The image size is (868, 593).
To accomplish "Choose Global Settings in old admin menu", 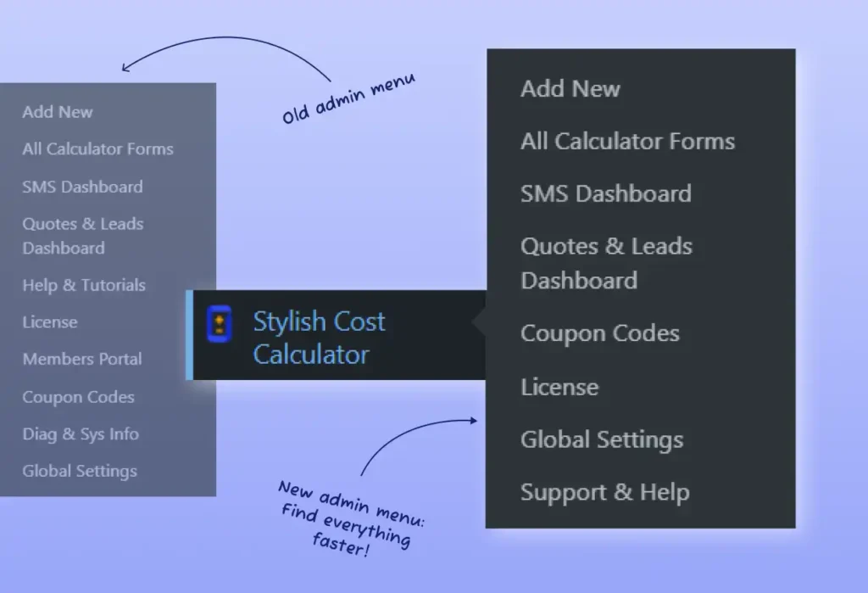I will (x=80, y=471).
